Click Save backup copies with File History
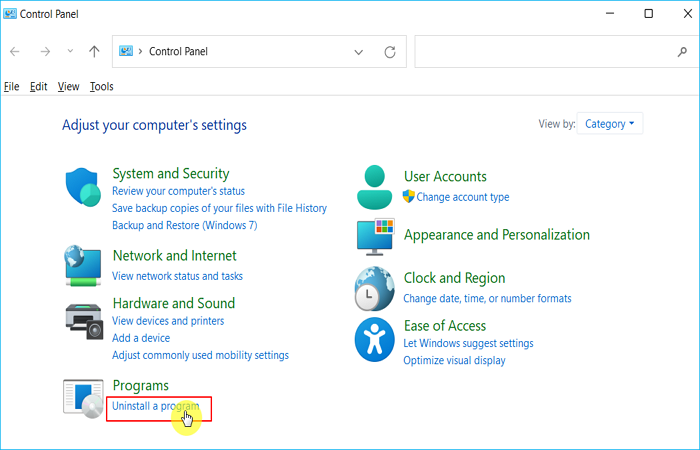The width and height of the screenshot is (700, 450). point(219,208)
